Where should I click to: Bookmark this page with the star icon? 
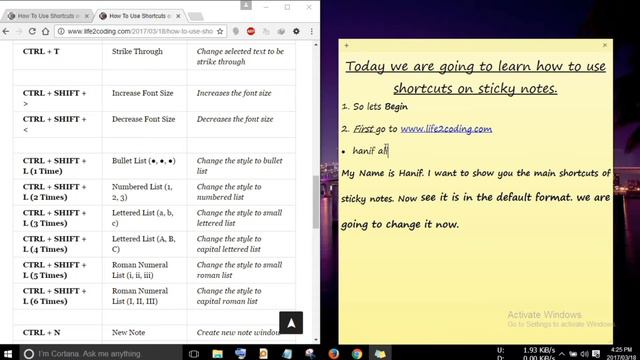point(220,31)
